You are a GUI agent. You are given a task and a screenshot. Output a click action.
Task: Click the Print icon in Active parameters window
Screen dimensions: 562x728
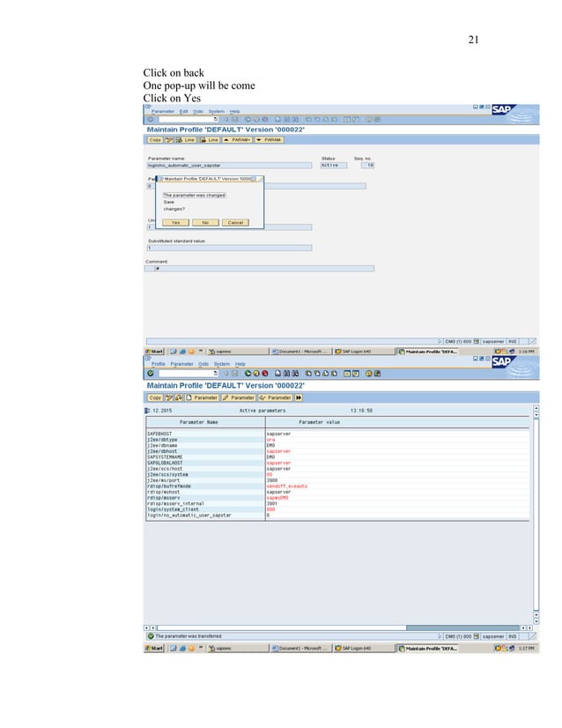point(278,374)
